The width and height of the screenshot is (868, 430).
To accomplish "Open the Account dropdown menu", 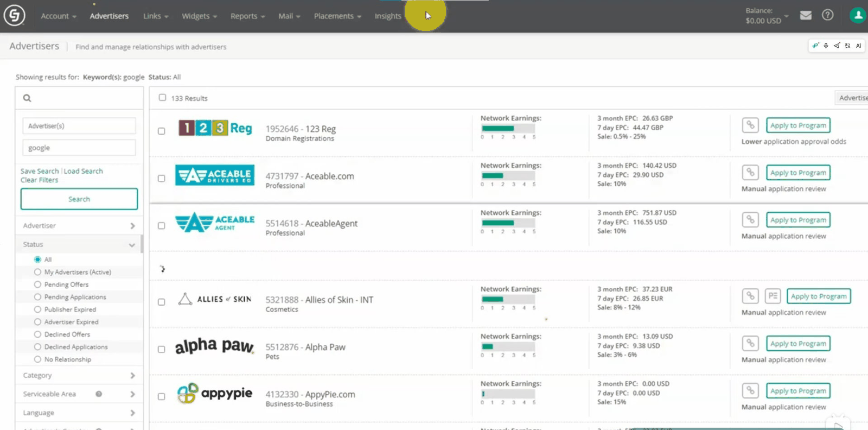I will click(x=59, y=16).
